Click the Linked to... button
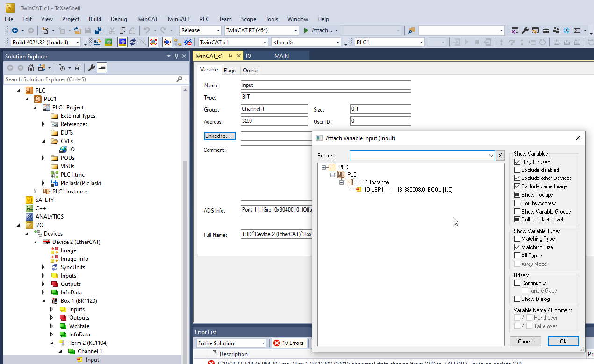This screenshot has height=364, width=594. tap(220, 136)
